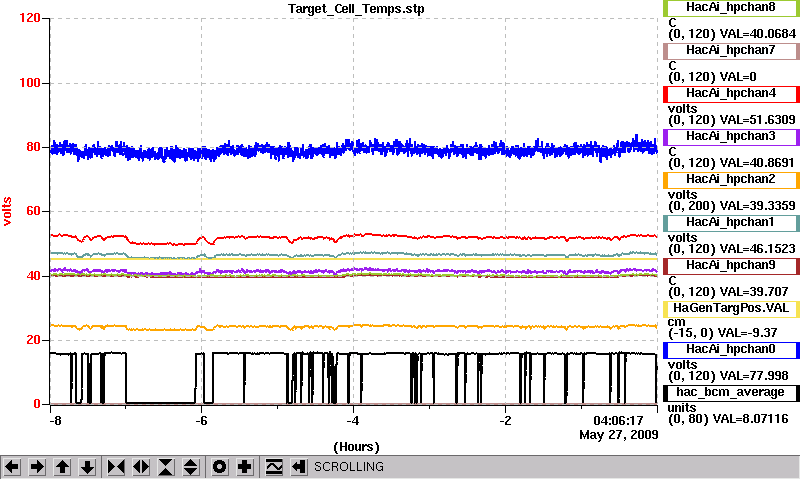Click the y-axis tick label 100
Screen dimensions: 800x479
[30, 83]
